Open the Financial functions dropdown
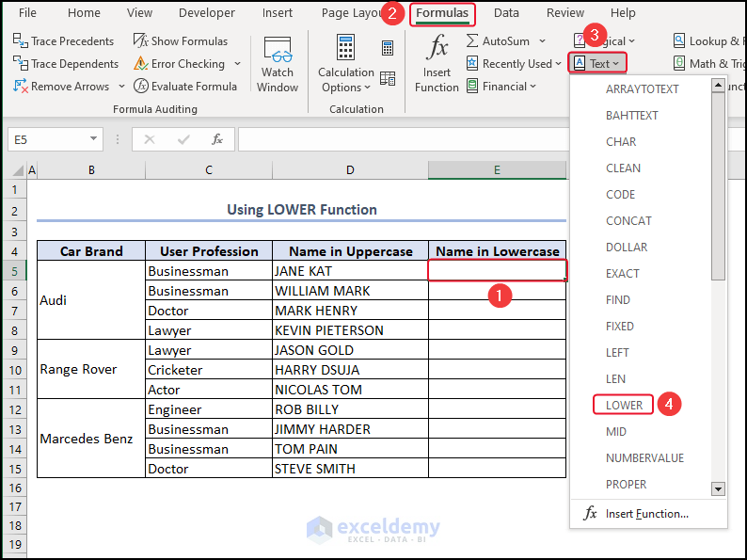This screenshot has width=747, height=560. click(x=532, y=87)
